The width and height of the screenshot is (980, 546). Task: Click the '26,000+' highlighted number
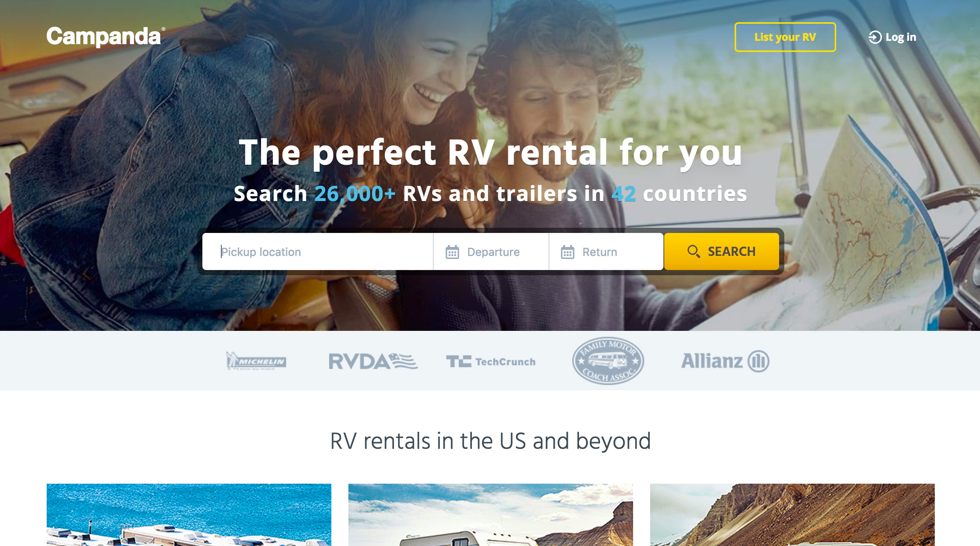tap(355, 193)
